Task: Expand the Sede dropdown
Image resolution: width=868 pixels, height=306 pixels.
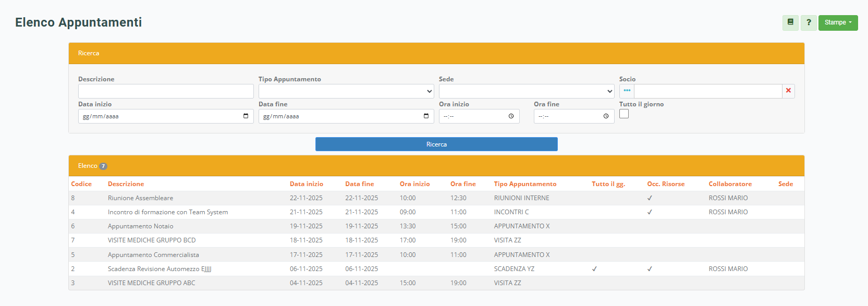Action: [527, 91]
